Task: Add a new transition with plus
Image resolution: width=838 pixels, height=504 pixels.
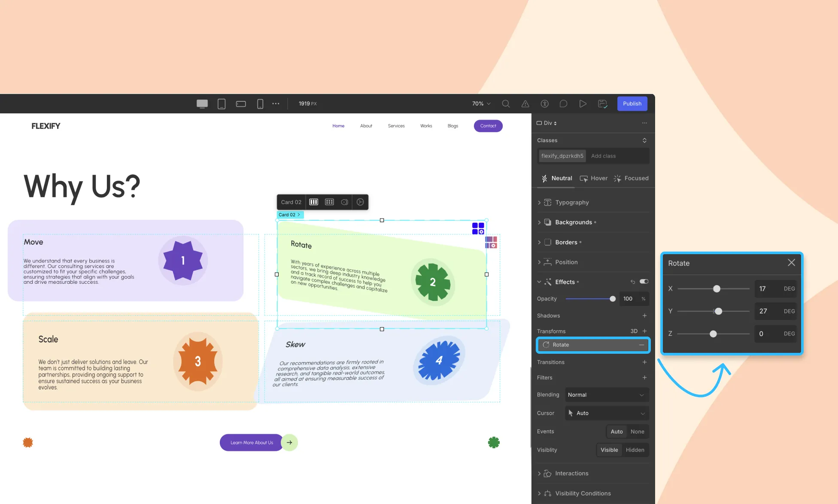Action: tap(644, 362)
